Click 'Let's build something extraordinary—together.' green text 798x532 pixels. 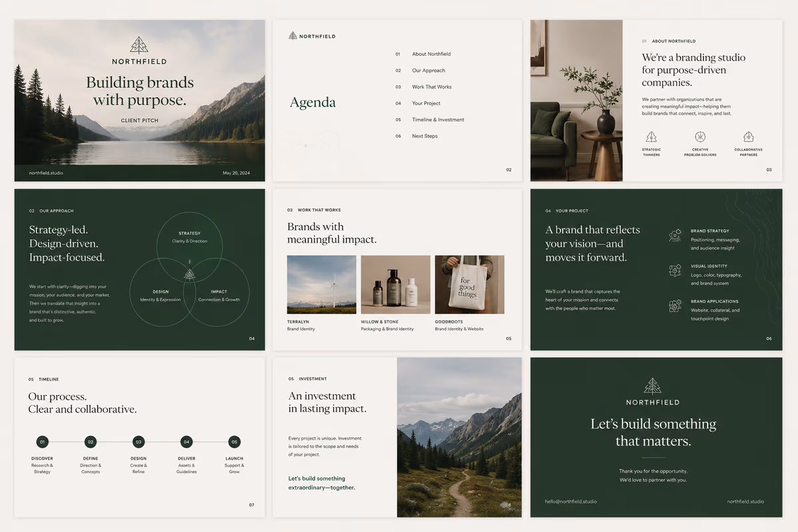[322, 483]
